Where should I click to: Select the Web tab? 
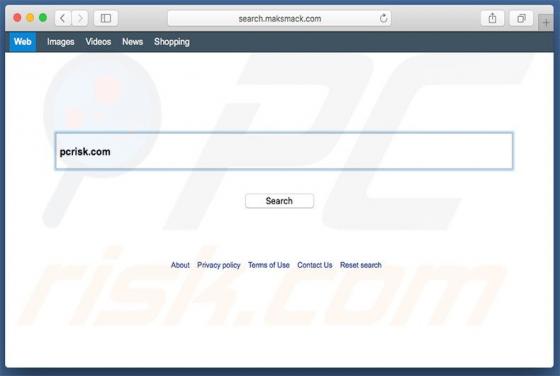[22, 42]
